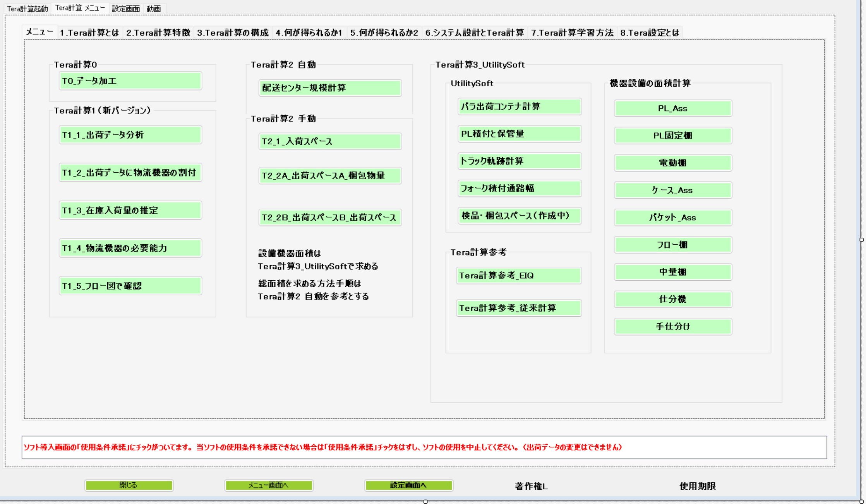The height and width of the screenshot is (504, 866).
Task: Click T1_1_出荷データ分析 button
Action: tap(130, 135)
